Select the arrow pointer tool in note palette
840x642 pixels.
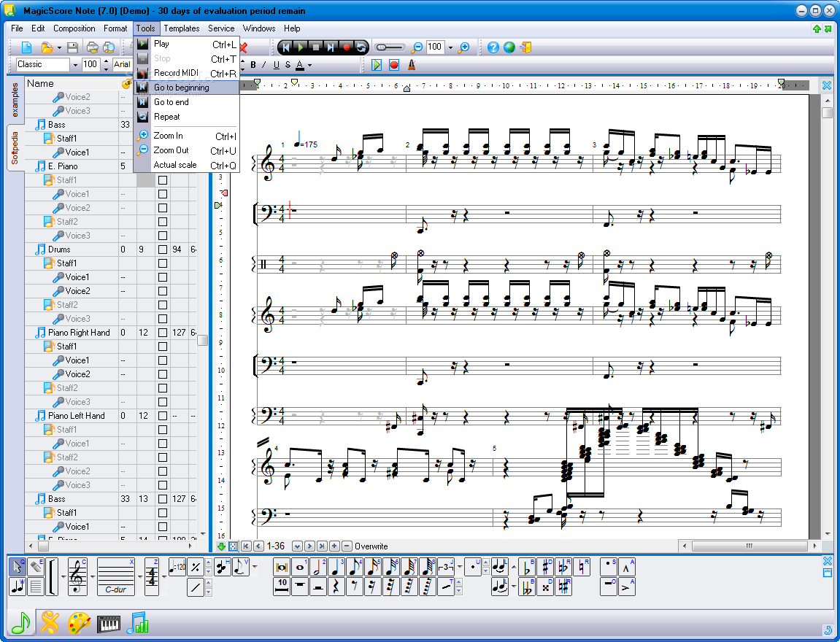[18, 567]
